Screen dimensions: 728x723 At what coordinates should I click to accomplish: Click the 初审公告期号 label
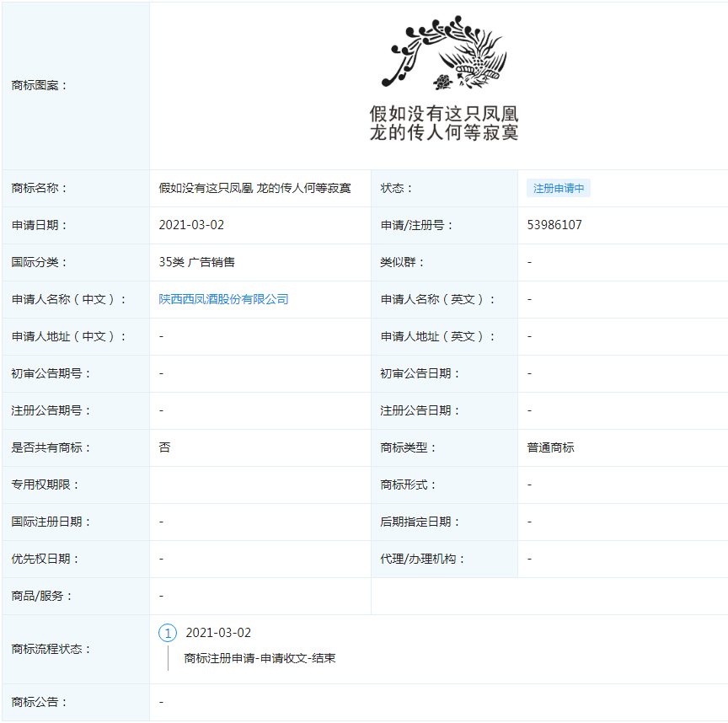[51, 373]
